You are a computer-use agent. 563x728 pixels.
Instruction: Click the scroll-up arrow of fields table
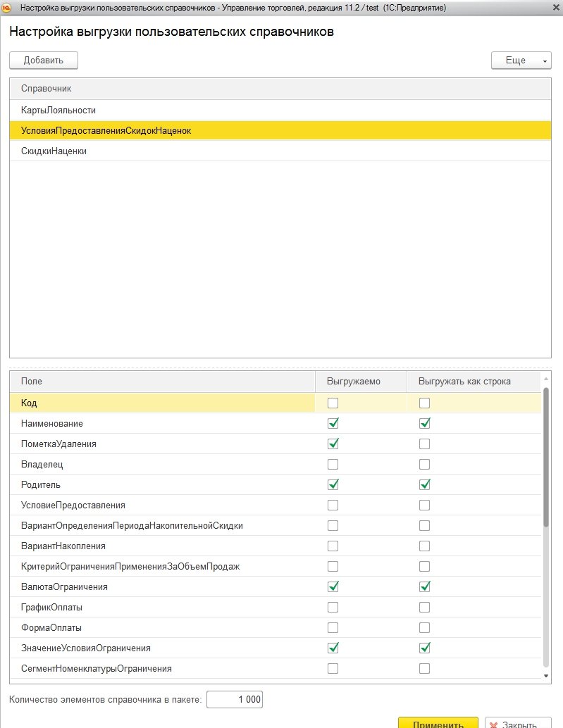click(546, 379)
